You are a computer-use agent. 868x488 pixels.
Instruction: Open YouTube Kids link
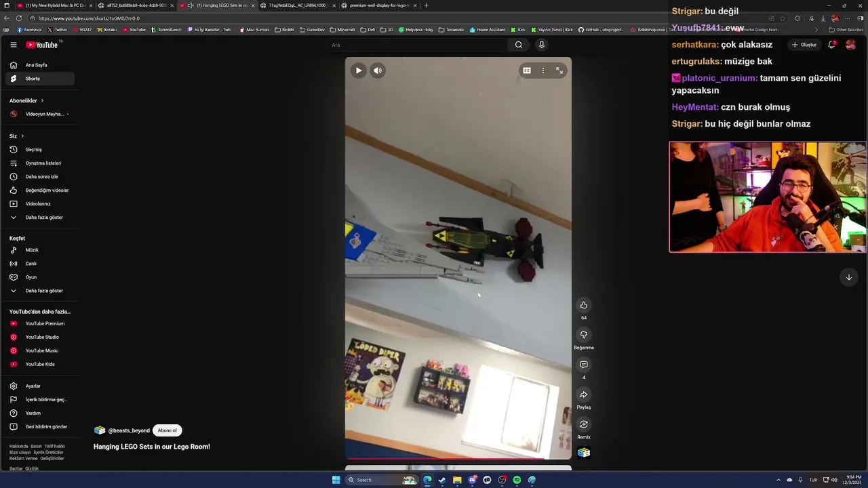click(40, 364)
